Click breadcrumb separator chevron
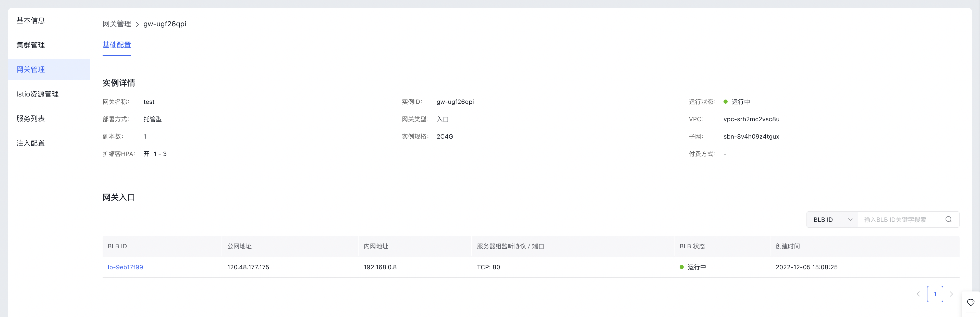This screenshot has width=980, height=317. click(137, 24)
